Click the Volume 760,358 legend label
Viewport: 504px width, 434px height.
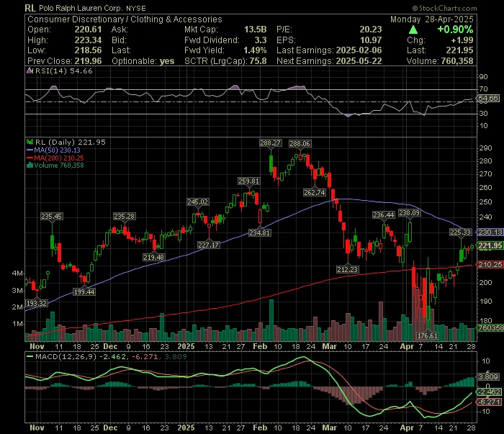pyautogui.click(x=59, y=165)
